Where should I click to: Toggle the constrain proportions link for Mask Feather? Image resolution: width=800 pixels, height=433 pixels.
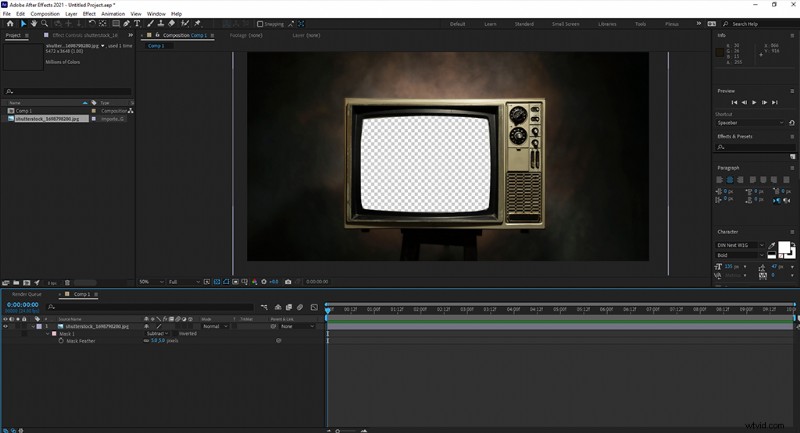click(146, 341)
